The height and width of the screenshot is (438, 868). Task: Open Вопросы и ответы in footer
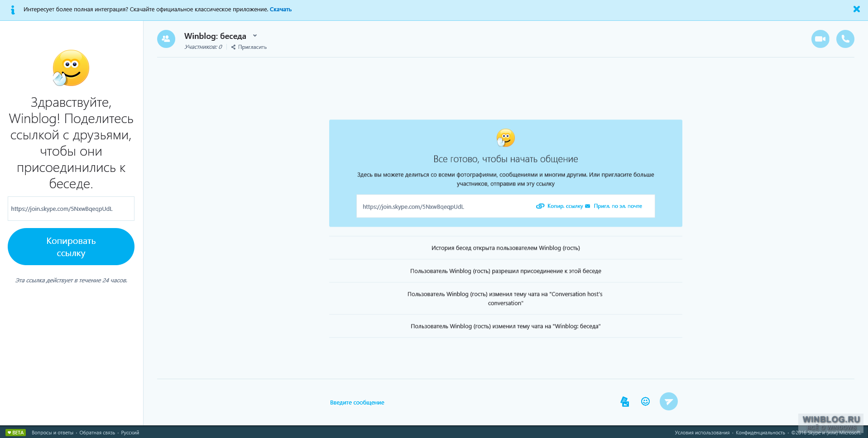[53, 433]
